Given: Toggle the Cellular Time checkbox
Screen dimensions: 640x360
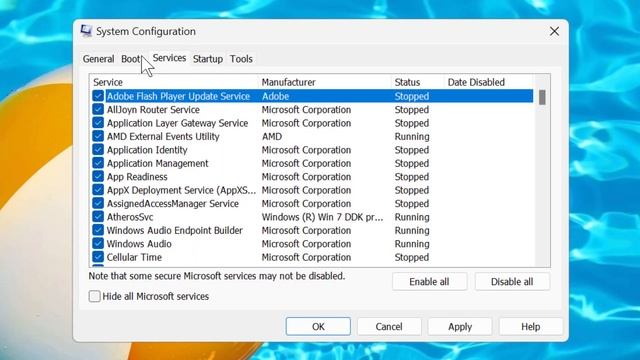Looking at the screenshot, I should click(x=98, y=257).
